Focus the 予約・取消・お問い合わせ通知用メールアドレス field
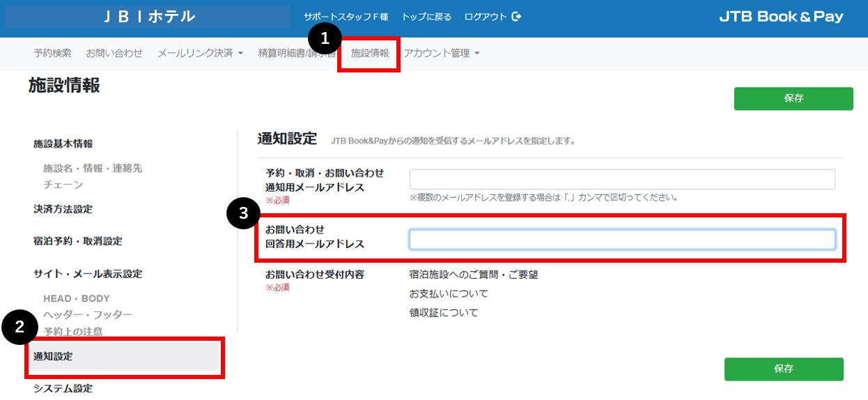The image size is (868, 400). [622, 179]
